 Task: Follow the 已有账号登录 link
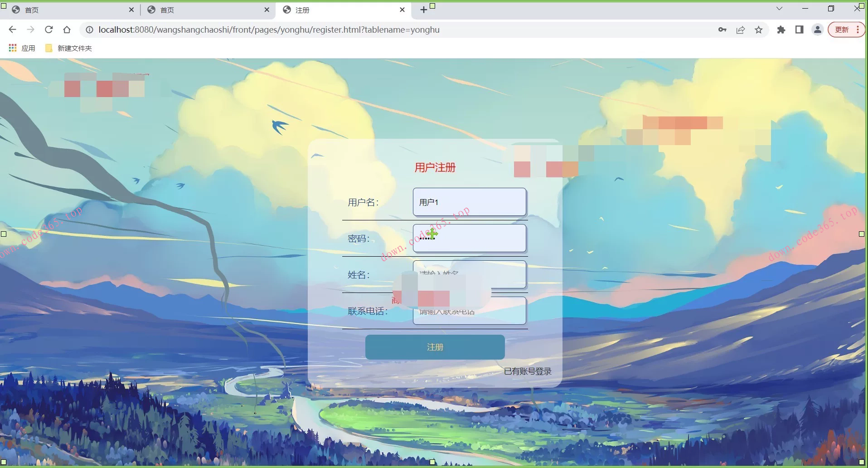[x=528, y=371]
